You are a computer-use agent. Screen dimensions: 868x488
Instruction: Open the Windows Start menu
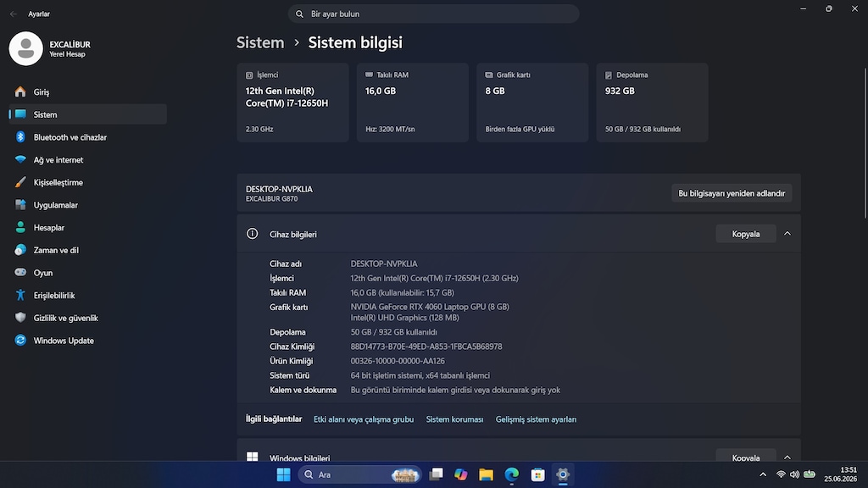tap(283, 474)
